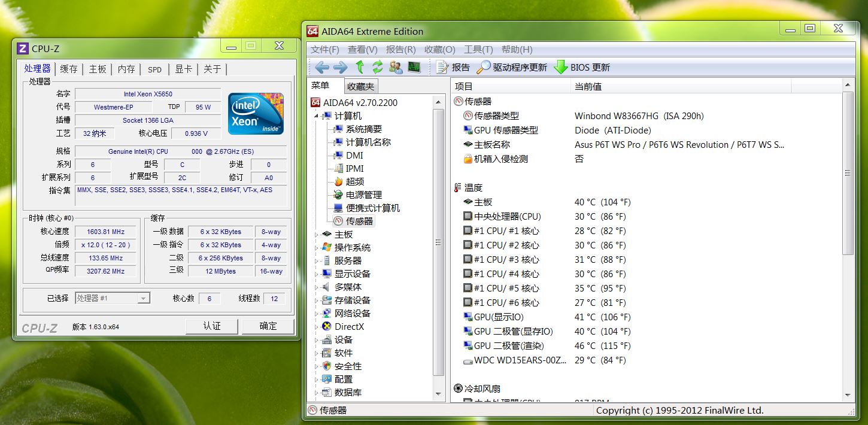Screen dimensions: 868x425
Task: Select the WDC WD15EARS drive temperature row
Action: [647, 360]
